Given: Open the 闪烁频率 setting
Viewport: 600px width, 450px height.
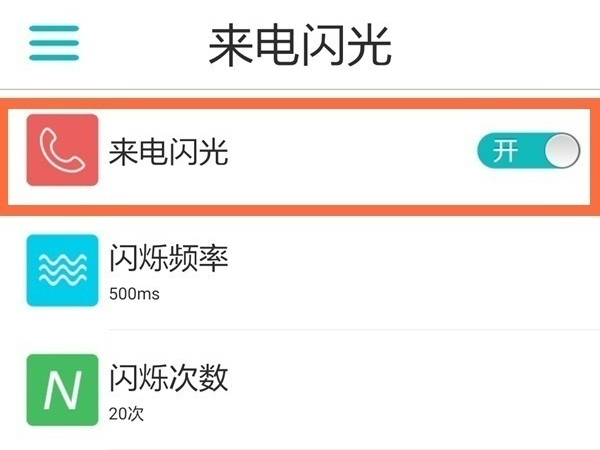Looking at the screenshot, I should pyautogui.click(x=169, y=260).
